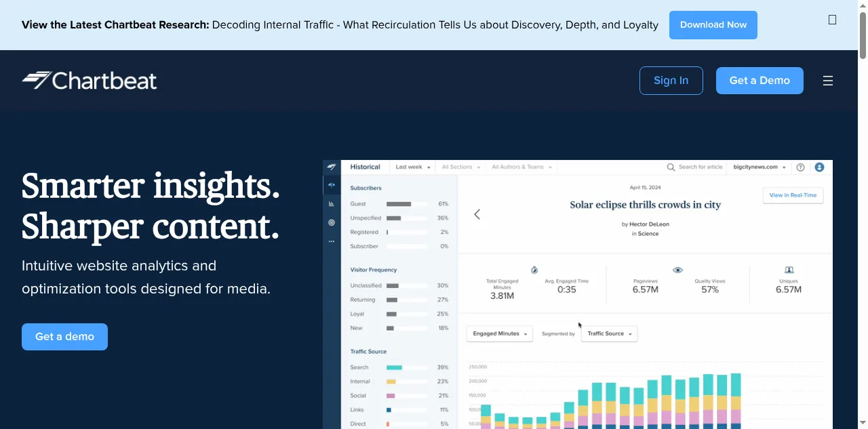Click the uniques person icon
The width and height of the screenshot is (868, 429).
pos(789,270)
